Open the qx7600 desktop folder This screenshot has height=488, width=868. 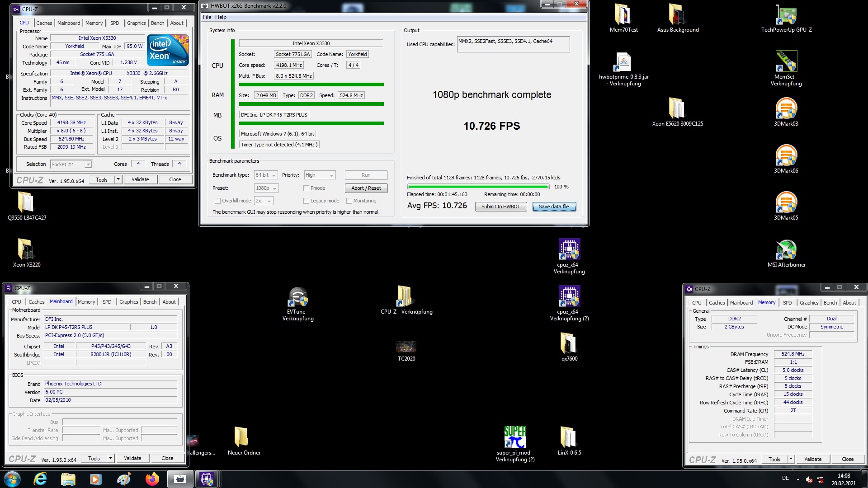point(569,347)
